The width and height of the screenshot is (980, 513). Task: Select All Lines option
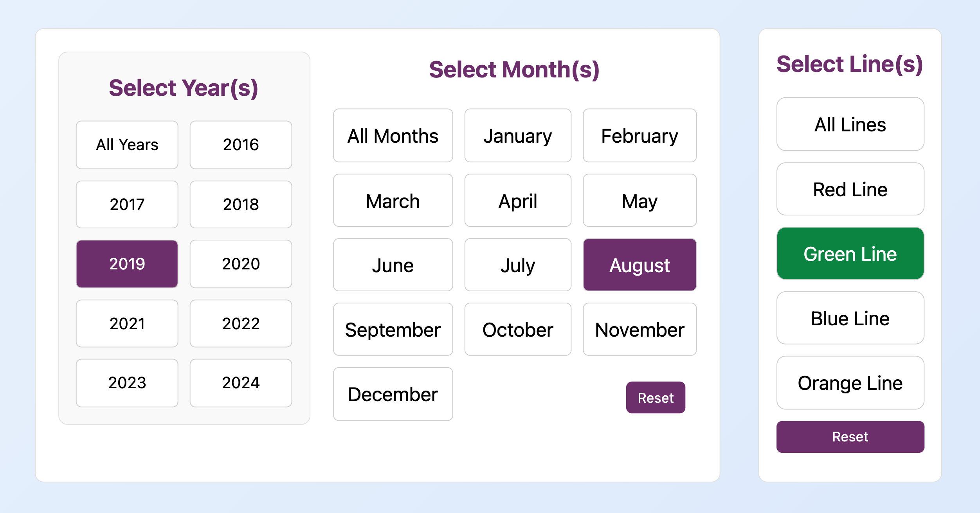click(x=850, y=124)
